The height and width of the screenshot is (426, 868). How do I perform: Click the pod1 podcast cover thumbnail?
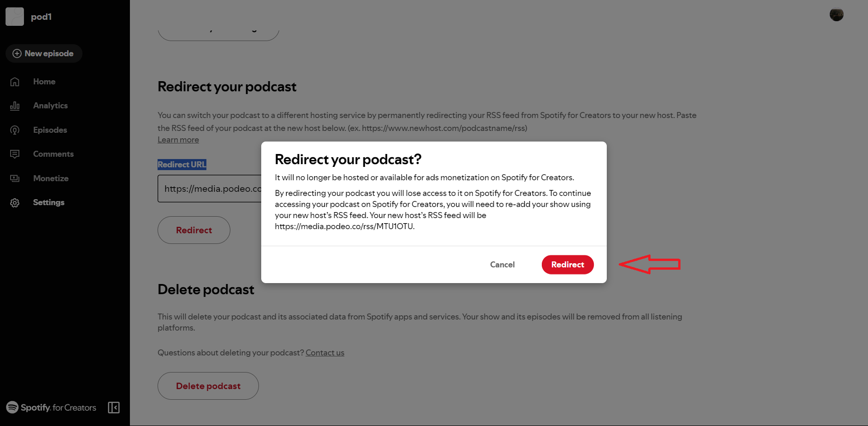15,17
